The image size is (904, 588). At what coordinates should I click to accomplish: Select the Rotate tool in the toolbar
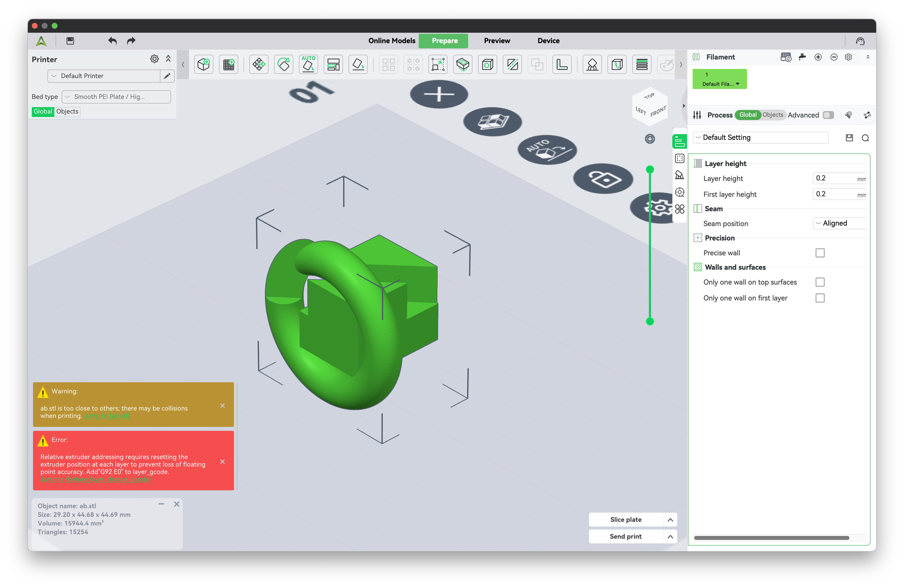(284, 64)
